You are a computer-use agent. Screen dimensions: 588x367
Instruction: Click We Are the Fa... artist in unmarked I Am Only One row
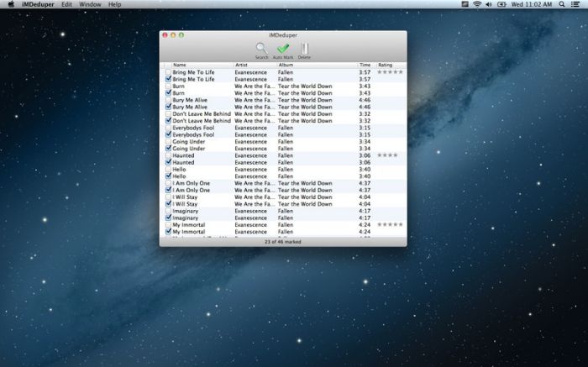point(255,183)
